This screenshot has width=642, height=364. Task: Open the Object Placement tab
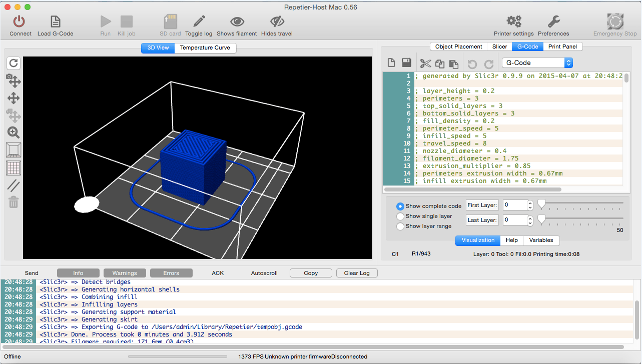coord(459,46)
